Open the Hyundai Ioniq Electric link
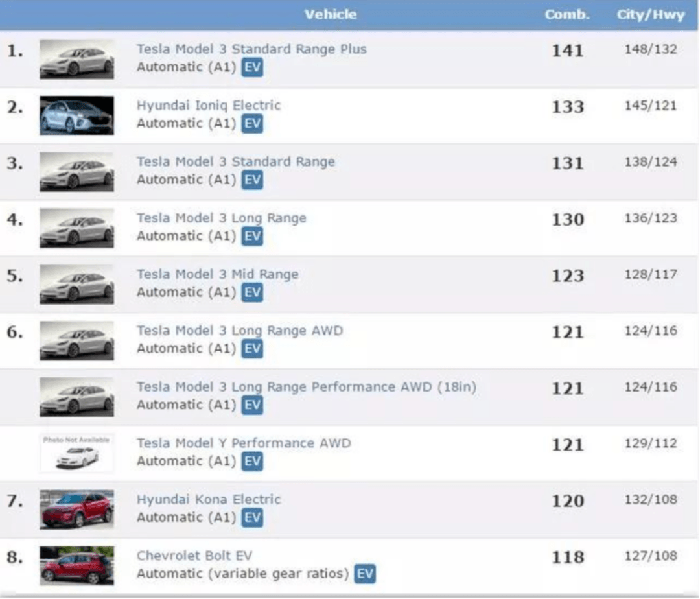700x599 pixels. coord(209,106)
